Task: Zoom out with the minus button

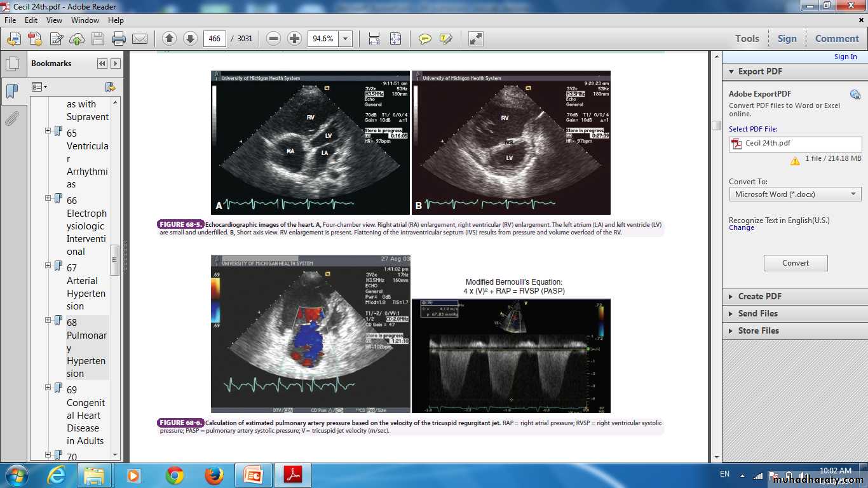Action: (x=274, y=39)
